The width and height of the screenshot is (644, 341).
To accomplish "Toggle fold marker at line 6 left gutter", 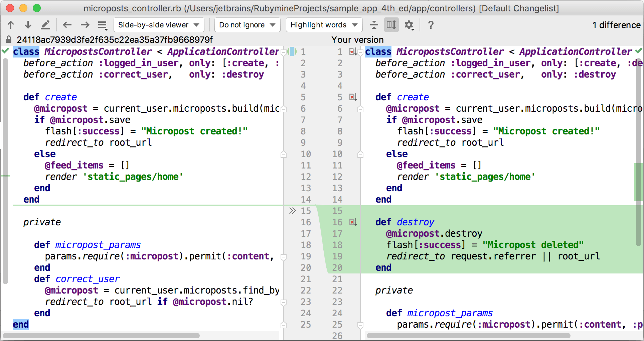I will [x=284, y=109].
